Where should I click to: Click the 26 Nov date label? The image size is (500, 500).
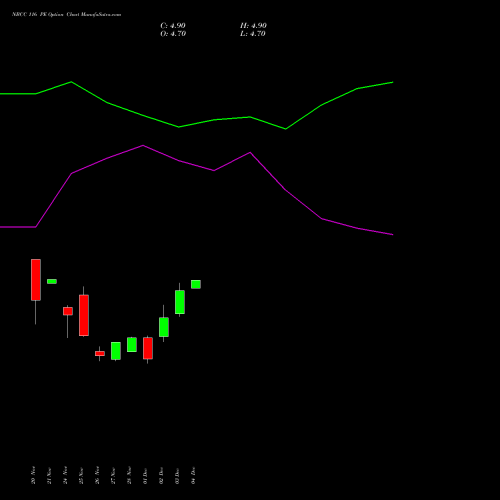97,475
